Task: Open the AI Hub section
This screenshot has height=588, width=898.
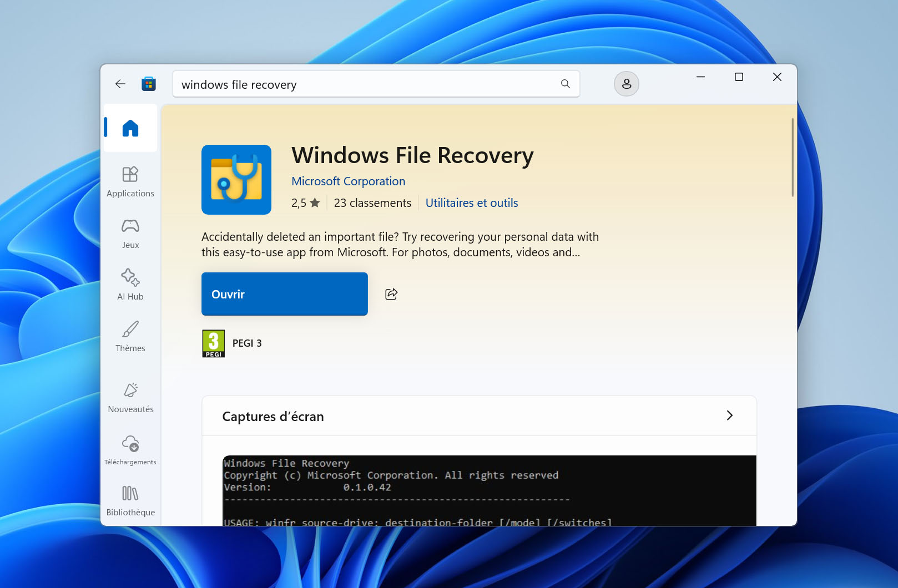Action: tap(130, 285)
